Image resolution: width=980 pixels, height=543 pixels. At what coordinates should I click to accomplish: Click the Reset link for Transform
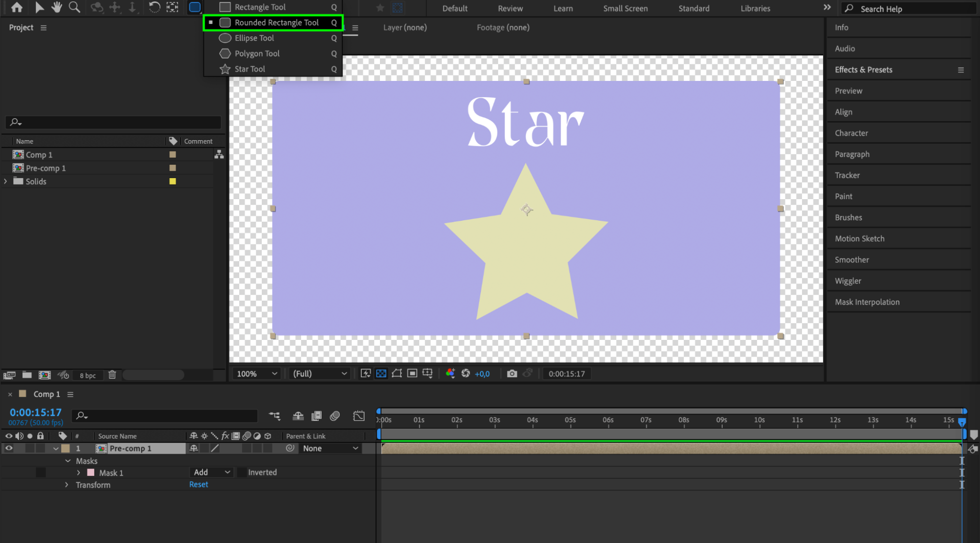tap(199, 485)
